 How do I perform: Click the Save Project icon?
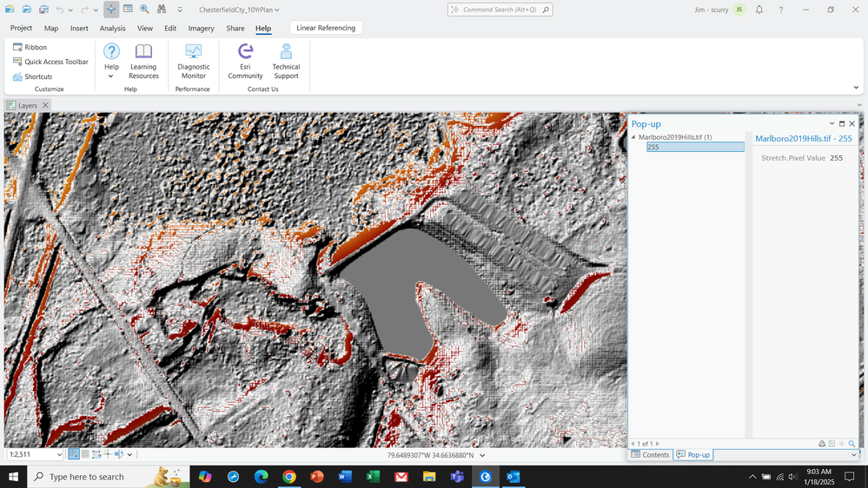pyautogui.click(x=43, y=10)
